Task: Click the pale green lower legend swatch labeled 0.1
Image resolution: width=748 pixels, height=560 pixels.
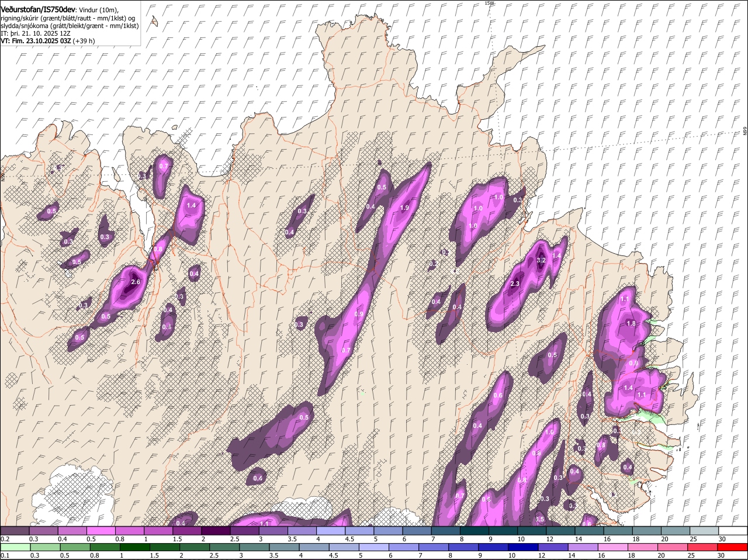Action: point(15,547)
